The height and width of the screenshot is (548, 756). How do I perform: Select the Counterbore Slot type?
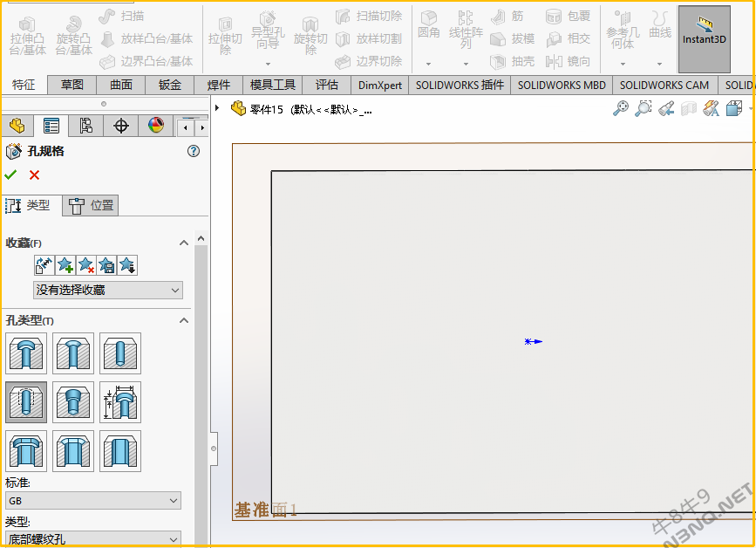(26, 451)
